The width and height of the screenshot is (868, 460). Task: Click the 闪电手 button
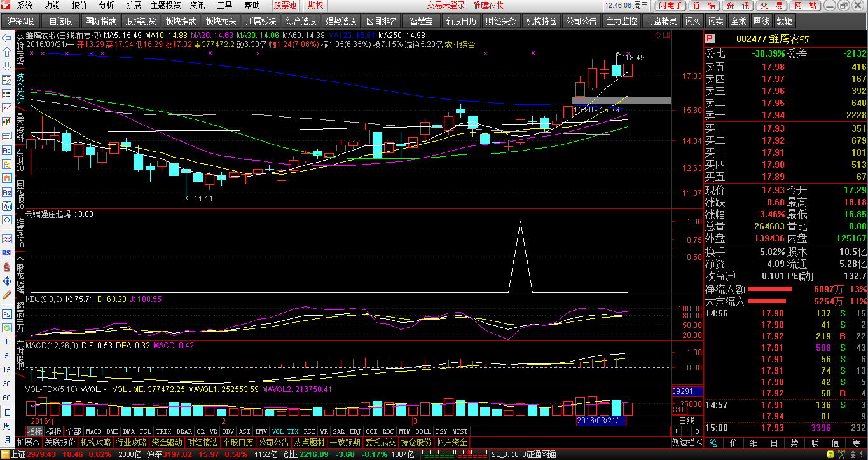[670, 5]
